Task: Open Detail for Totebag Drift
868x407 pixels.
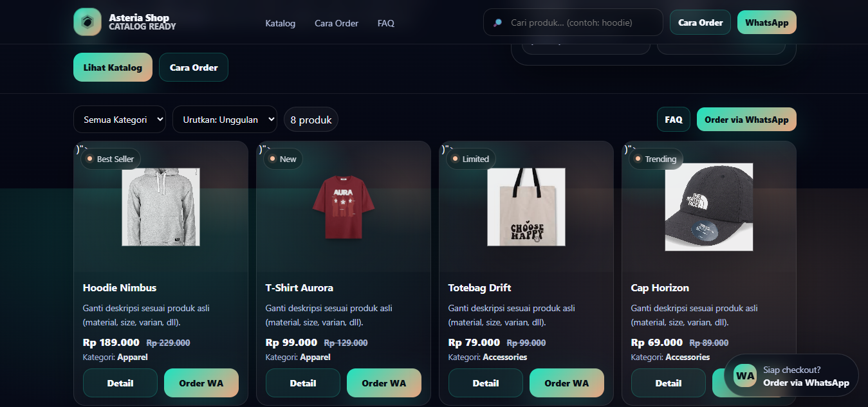Action: tap(485, 383)
